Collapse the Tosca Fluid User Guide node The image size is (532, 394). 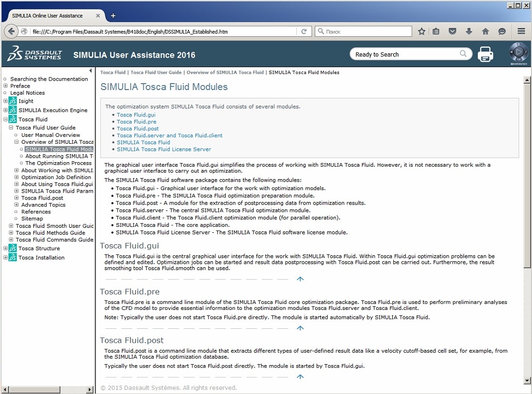click(11, 128)
